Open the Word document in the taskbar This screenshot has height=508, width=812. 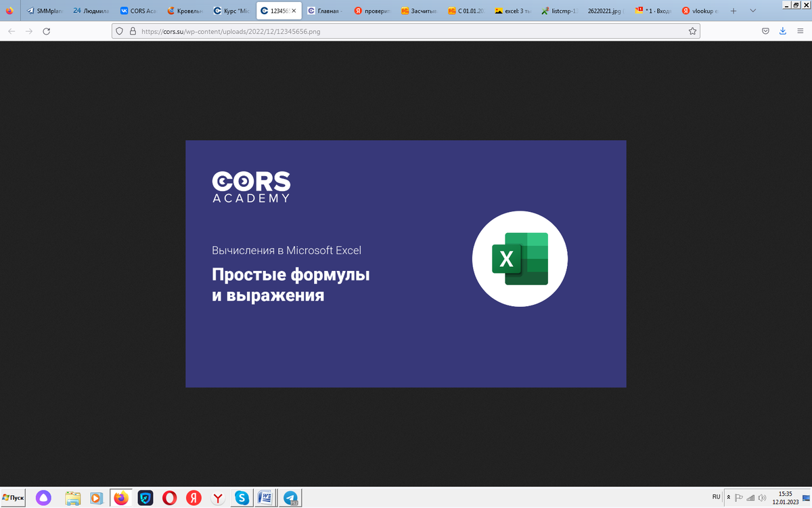[265, 498]
